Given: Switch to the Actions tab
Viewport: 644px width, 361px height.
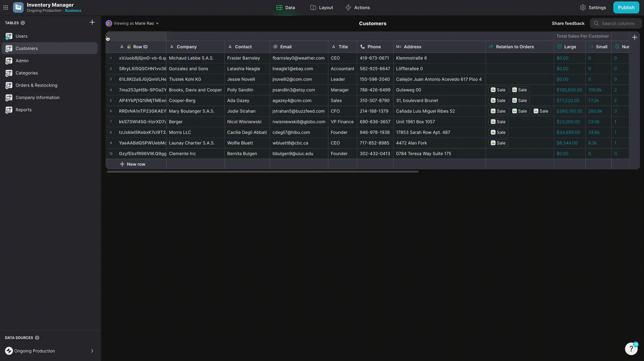Looking at the screenshot, I should click(358, 7).
